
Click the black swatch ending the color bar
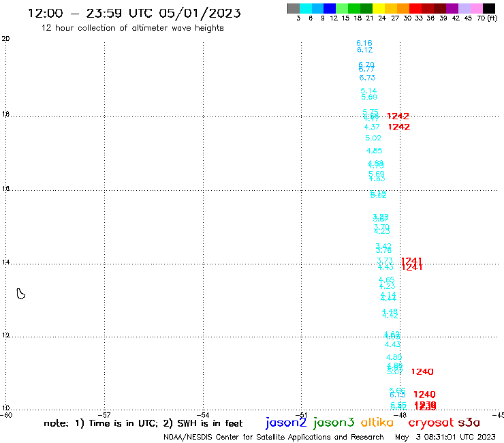[489, 8]
